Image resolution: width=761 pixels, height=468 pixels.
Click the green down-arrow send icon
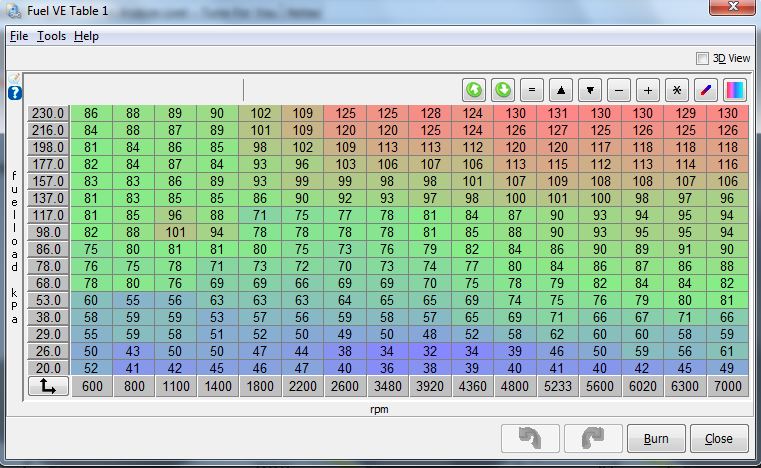click(503, 90)
